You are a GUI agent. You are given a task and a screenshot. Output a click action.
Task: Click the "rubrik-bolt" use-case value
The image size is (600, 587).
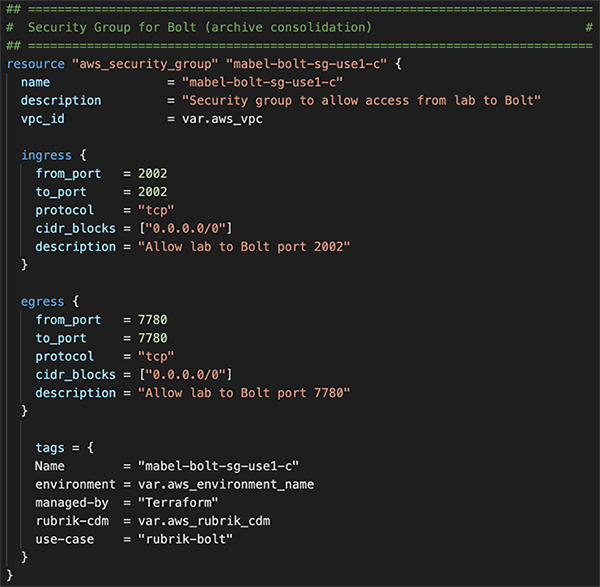point(185,539)
